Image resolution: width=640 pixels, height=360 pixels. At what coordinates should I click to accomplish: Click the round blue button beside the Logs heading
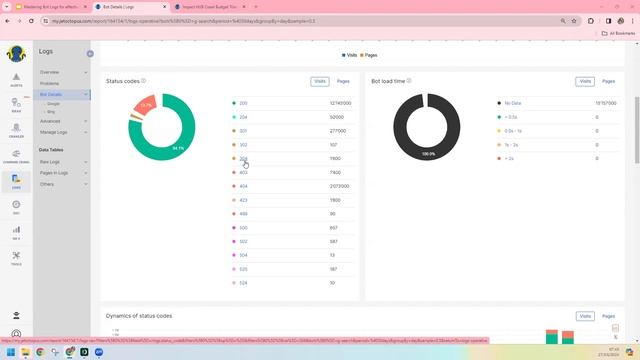[90, 53]
